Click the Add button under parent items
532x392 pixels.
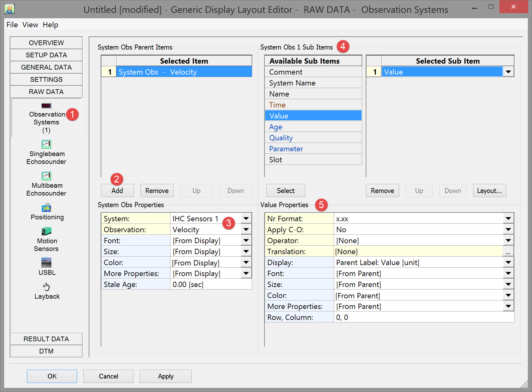117,191
